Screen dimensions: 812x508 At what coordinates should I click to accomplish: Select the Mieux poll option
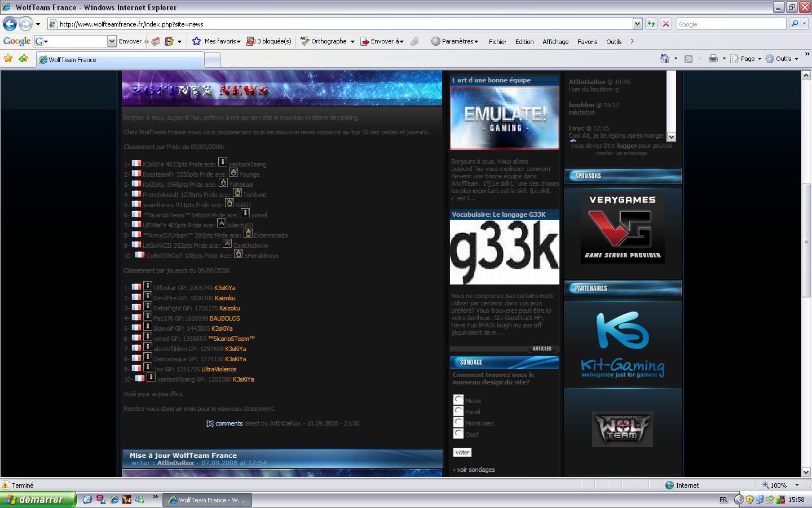[x=458, y=400]
